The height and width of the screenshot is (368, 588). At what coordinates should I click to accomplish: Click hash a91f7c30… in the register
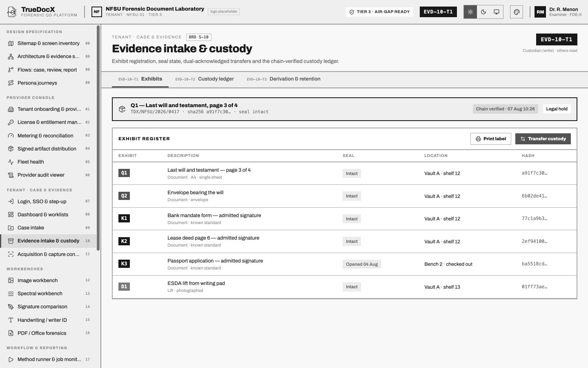tap(534, 173)
